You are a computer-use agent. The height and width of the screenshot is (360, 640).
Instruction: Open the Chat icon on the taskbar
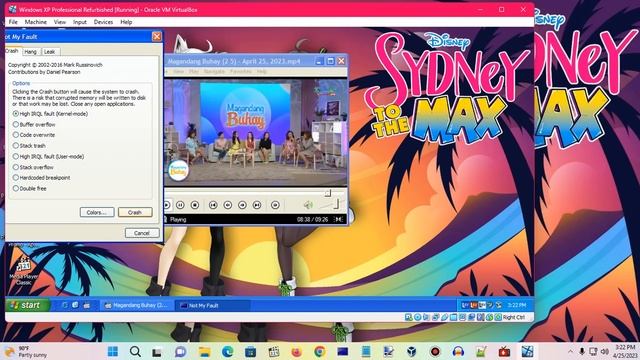(180, 351)
